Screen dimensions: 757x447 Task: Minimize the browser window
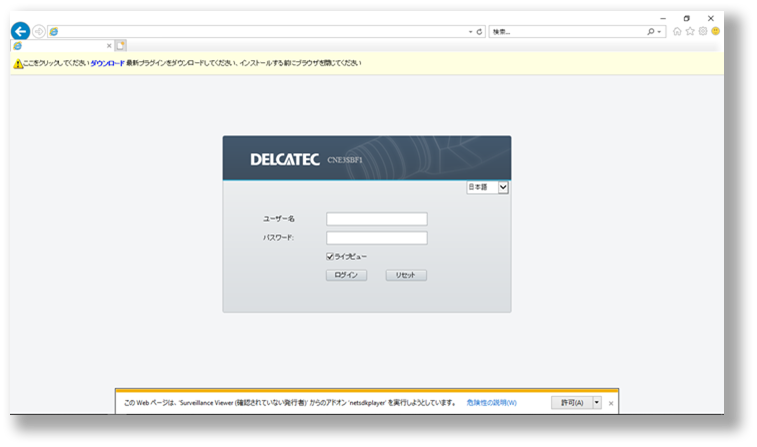click(x=663, y=18)
